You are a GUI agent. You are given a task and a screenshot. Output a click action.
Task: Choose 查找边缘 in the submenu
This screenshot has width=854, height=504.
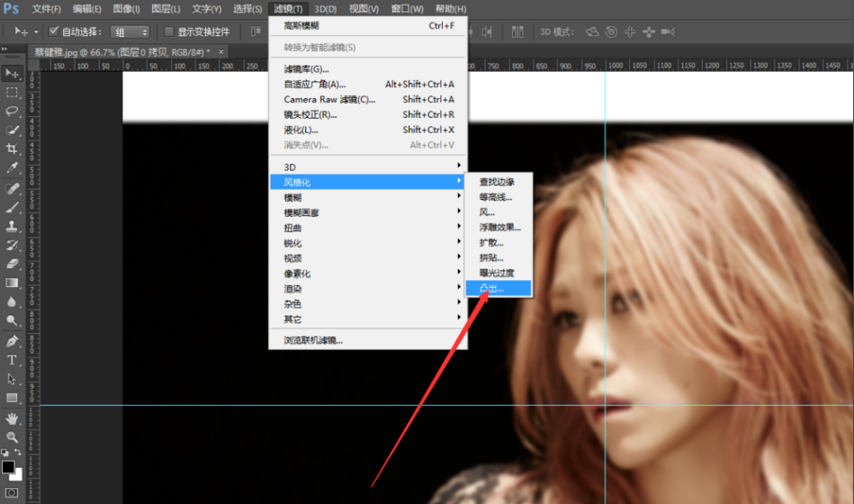coord(499,182)
